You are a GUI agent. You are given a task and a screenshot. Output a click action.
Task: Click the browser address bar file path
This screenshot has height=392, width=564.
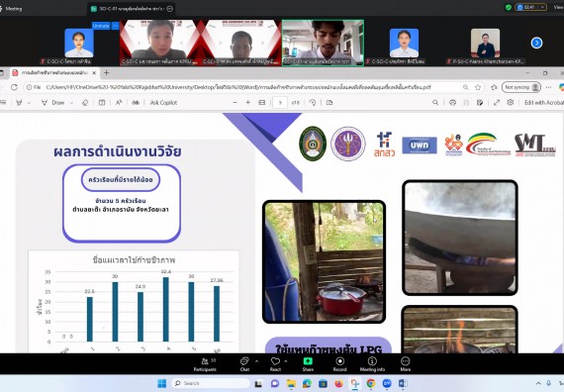coord(238,87)
